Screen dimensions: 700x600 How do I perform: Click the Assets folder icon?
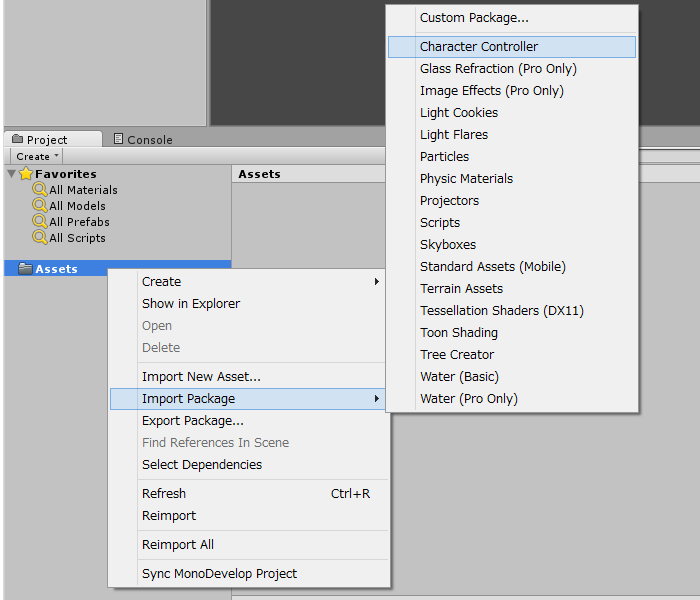(26, 269)
